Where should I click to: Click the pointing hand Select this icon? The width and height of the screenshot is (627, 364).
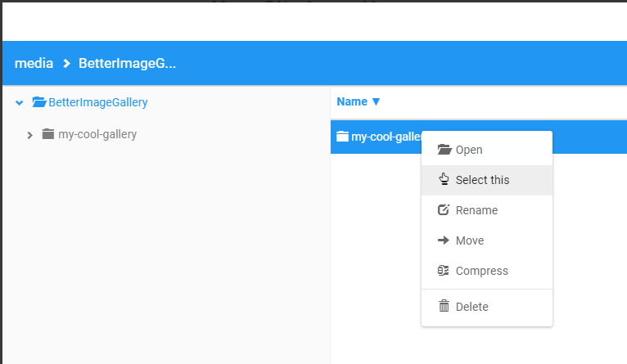pos(444,180)
